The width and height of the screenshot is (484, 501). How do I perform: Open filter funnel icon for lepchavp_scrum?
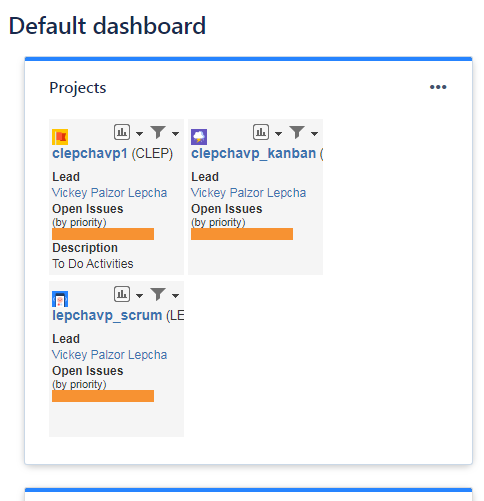pos(158,294)
